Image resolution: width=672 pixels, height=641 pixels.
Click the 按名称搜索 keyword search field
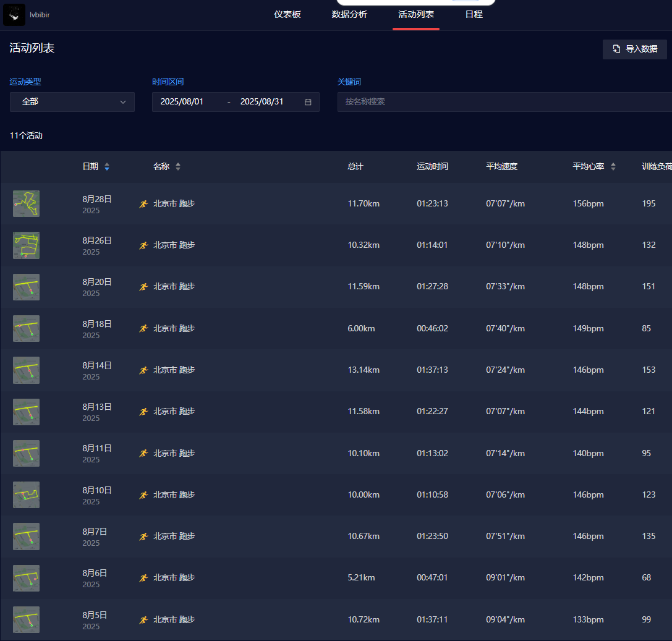[x=504, y=102]
